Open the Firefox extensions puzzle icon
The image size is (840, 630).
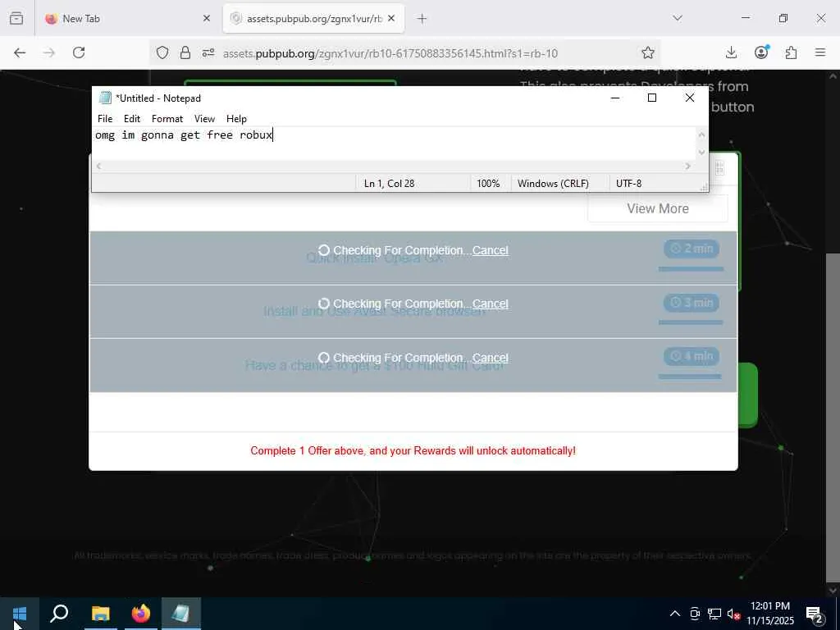(791, 52)
